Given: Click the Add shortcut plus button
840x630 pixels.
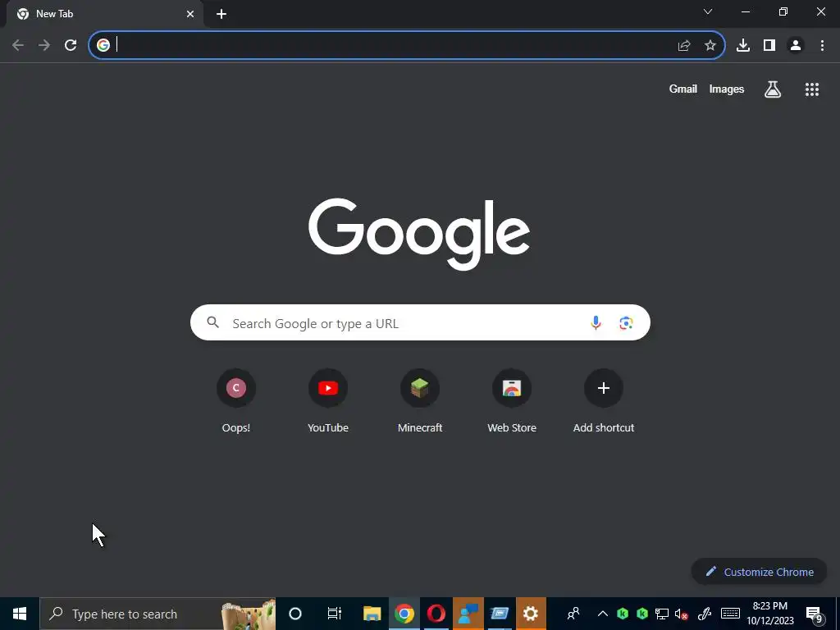Looking at the screenshot, I should coord(604,388).
